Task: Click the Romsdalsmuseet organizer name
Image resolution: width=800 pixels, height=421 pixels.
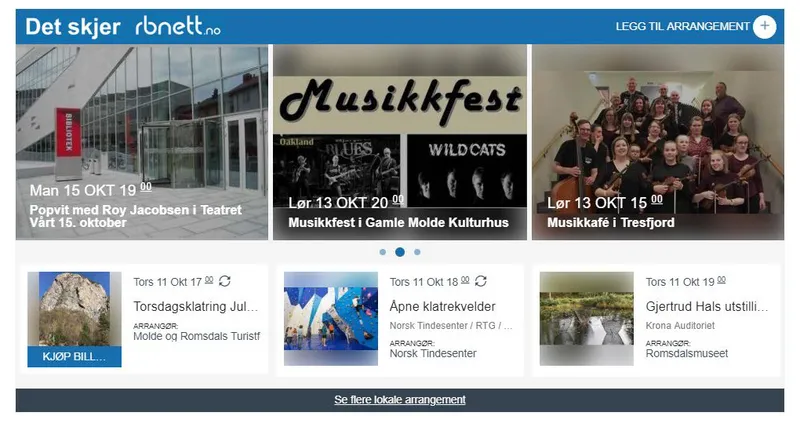Action: pos(687,353)
